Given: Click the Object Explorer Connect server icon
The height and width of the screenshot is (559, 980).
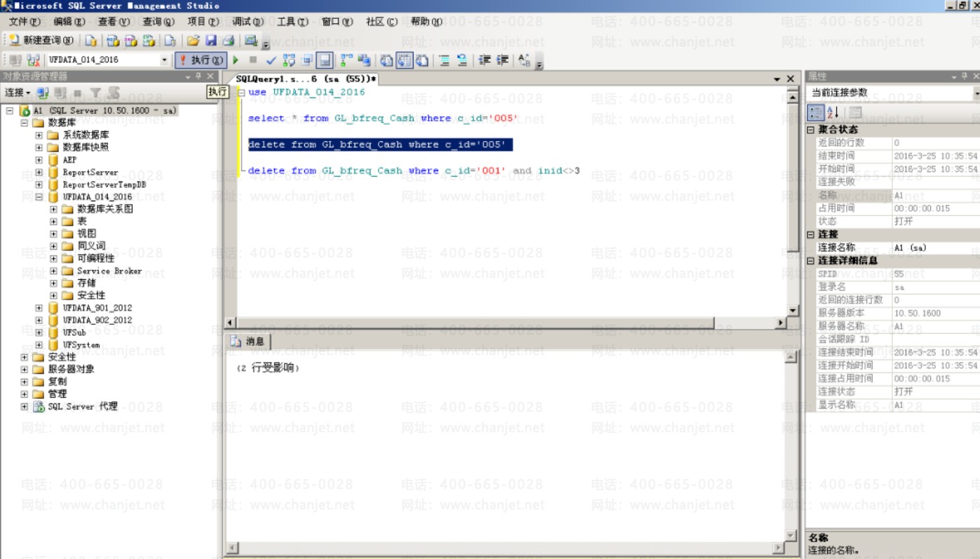Looking at the screenshot, I should pos(43,93).
